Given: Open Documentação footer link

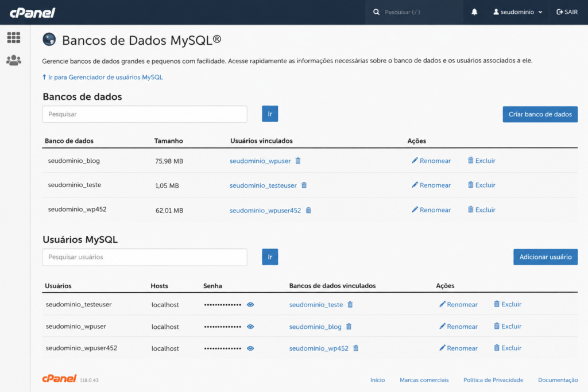Looking at the screenshot, I should click(x=558, y=380).
